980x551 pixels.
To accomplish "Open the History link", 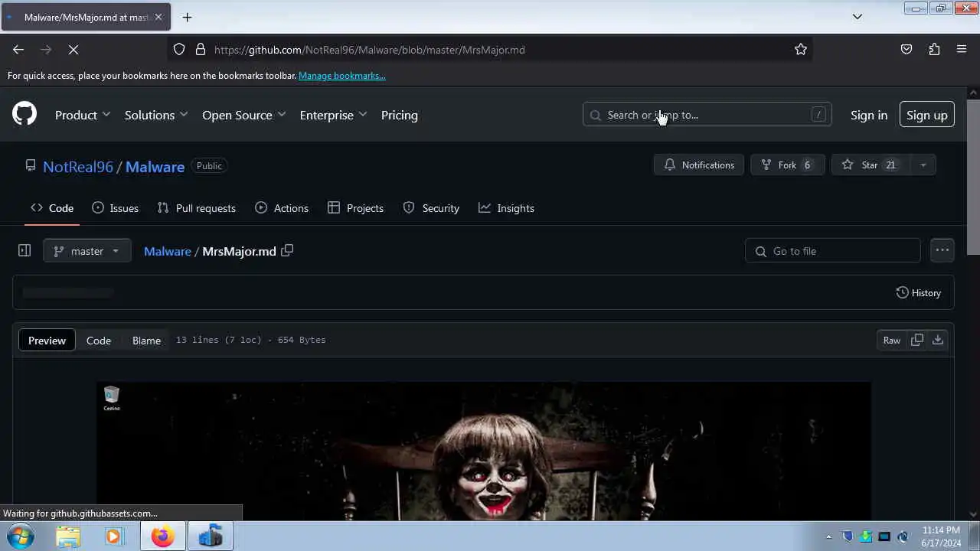I will pos(918,292).
